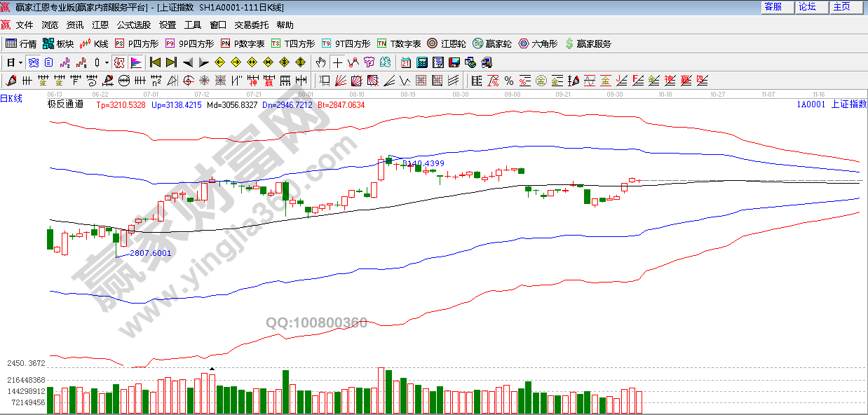
Task: Switch to K线 candlestick chart
Action: coord(94,43)
